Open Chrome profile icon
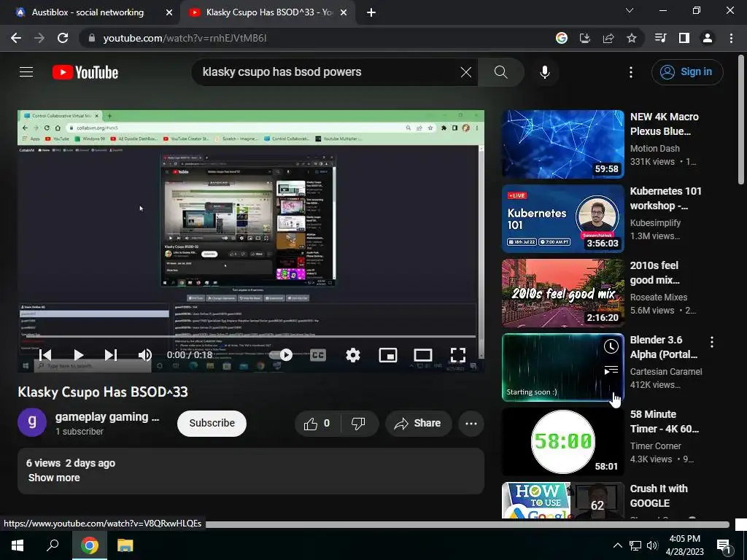The height and width of the screenshot is (560, 747). (x=708, y=38)
